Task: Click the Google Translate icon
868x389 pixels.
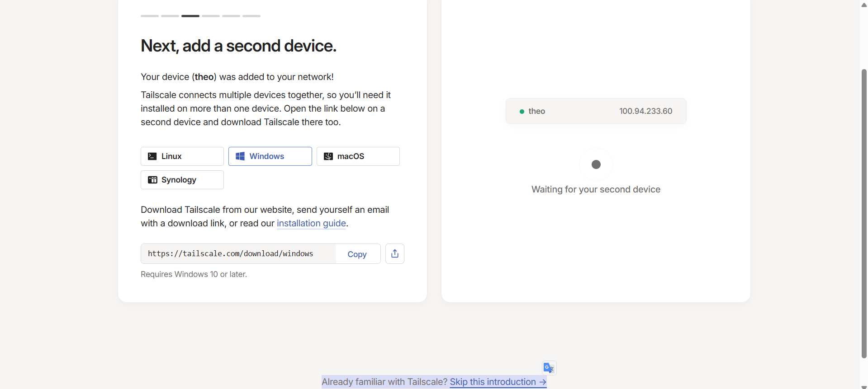Action: (549, 368)
